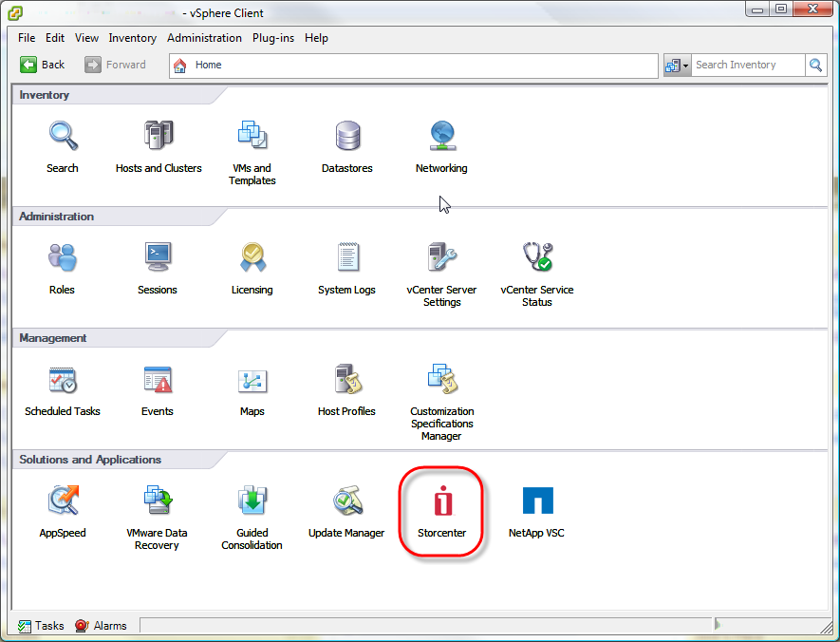
Task: Launch NetApp VSC plug-in
Action: [537, 500]
